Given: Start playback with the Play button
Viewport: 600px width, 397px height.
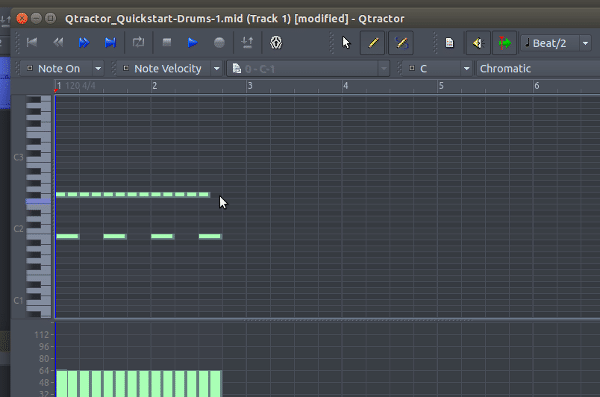Looking at the screenshot, I should (193, 42).
